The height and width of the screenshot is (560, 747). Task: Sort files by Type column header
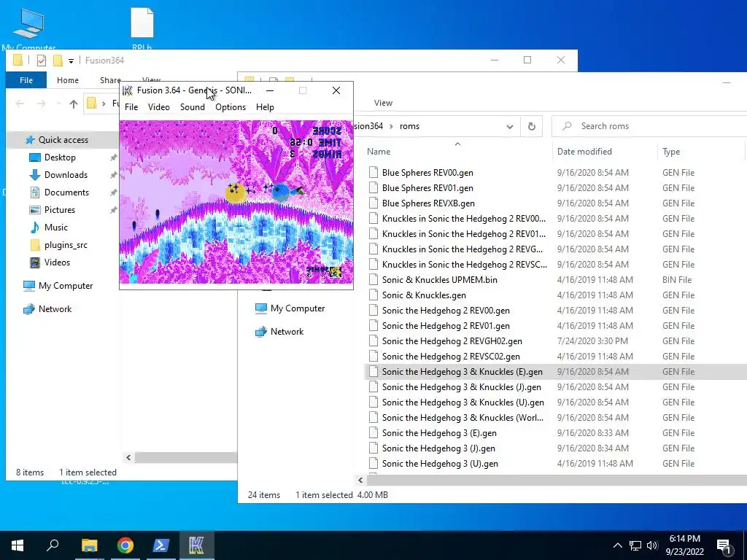[671, 152]
